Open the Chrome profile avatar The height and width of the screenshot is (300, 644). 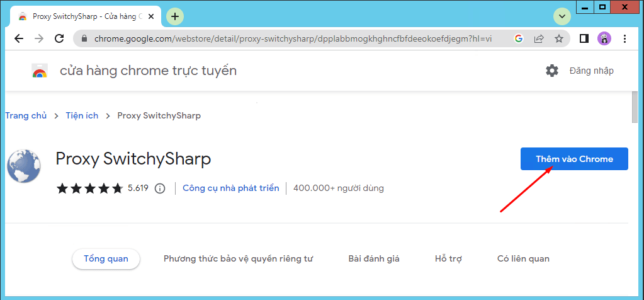604,38
